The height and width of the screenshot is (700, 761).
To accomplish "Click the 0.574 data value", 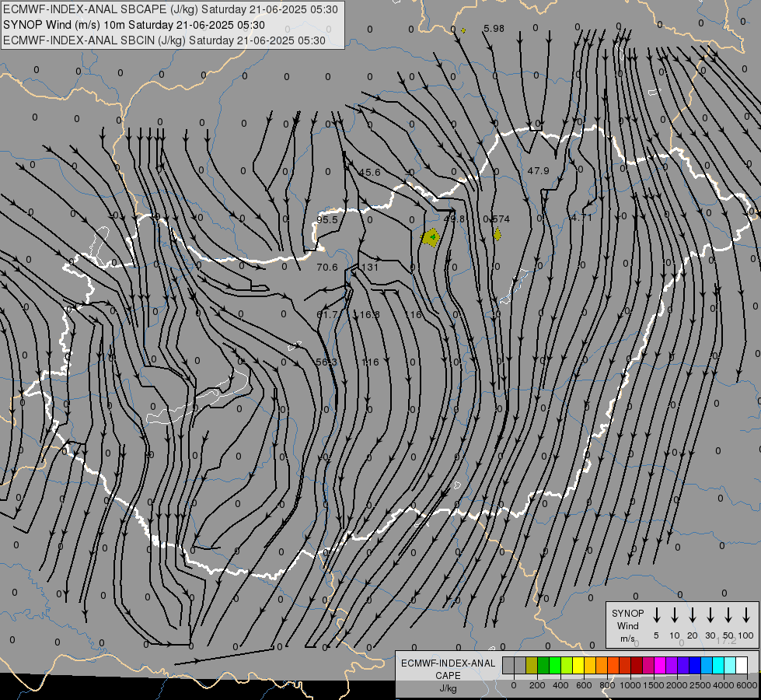I will click(x=497, y=219).
